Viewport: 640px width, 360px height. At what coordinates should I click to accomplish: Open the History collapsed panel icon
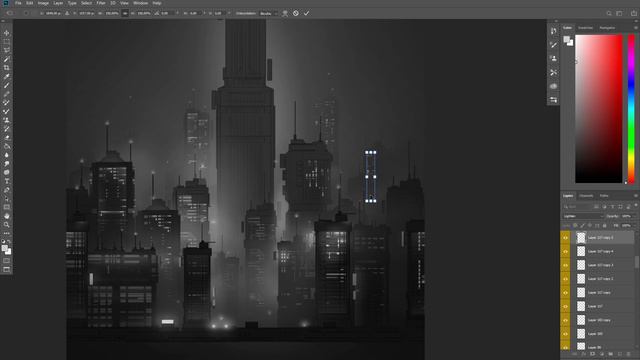click(x=553, y=31)
